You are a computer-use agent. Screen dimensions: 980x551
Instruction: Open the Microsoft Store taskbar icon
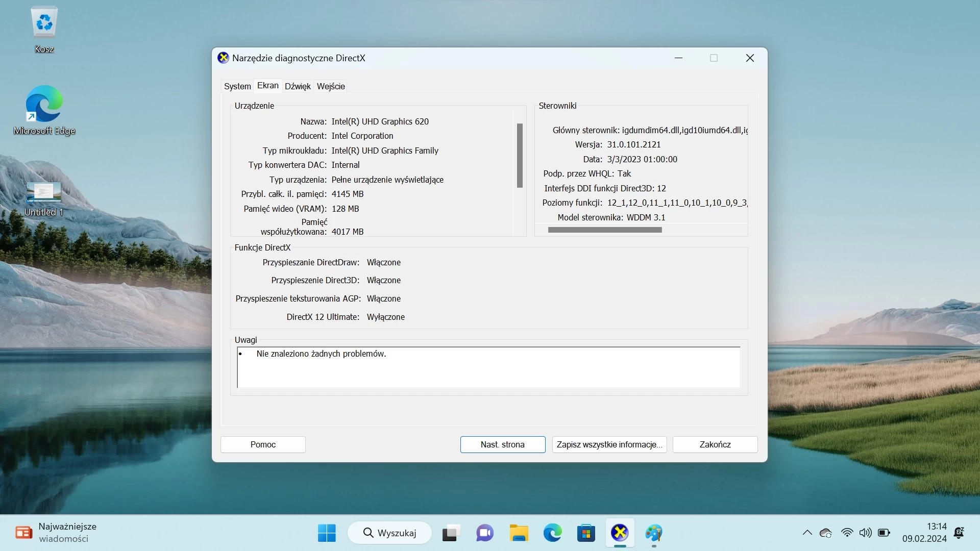tap(586, 533)
